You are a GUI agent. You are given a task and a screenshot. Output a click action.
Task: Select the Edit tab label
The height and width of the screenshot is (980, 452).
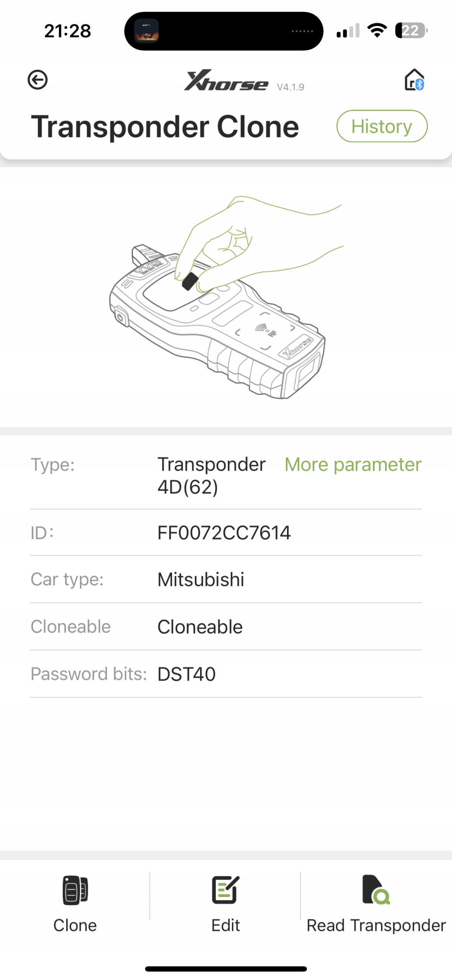coord(225,925)
